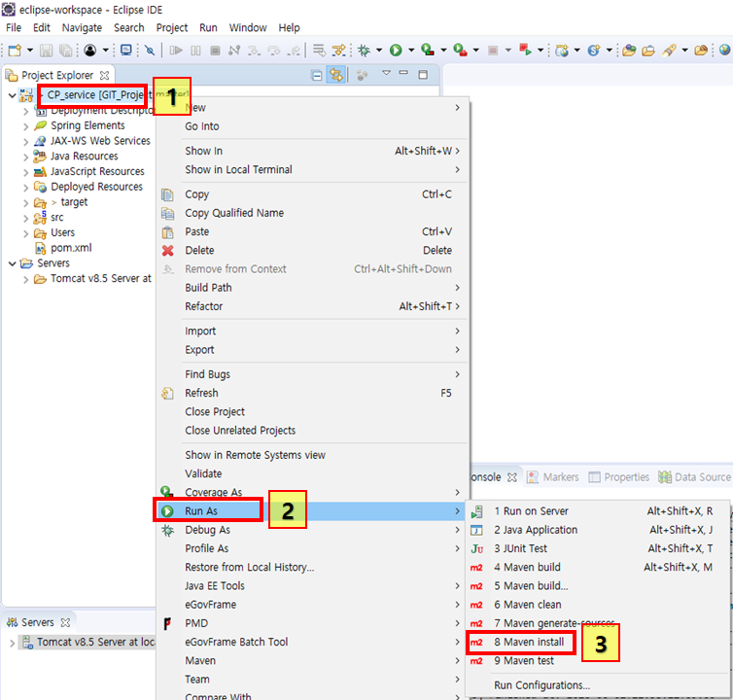Choose Copy from context menu
Viewport: 733px width, 700px height.
312,194
